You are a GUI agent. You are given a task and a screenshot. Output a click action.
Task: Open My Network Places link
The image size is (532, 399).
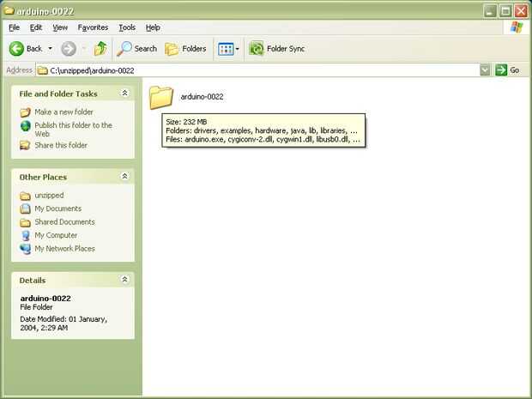pyautogui.click(x=65, y=248)
